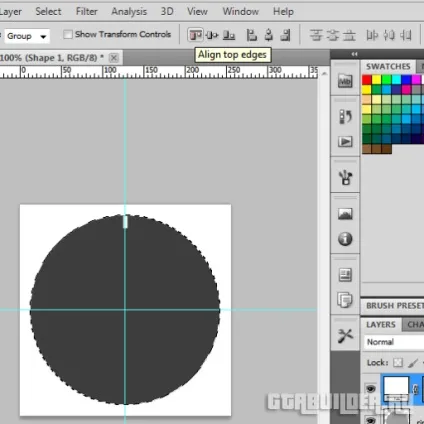Pick the red color swatch

(367, 80)
